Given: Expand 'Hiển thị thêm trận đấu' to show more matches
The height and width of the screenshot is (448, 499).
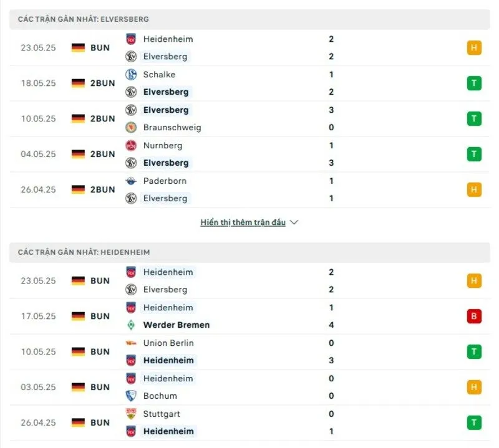Looking at the screenshot, I should pos(243,222).
